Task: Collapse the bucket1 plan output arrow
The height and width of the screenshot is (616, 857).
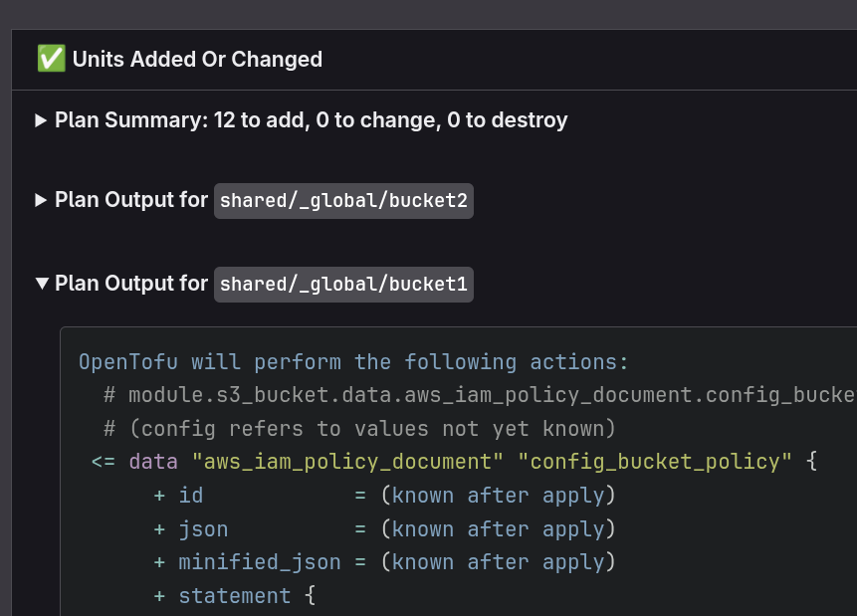Action: coord(42,284)
